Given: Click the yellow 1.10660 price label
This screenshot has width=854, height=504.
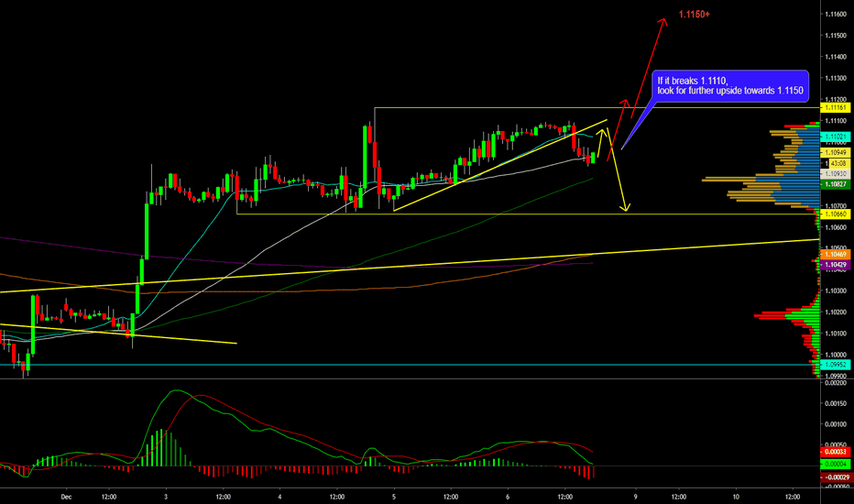Looking at the screenshot, I should (835, 214).
